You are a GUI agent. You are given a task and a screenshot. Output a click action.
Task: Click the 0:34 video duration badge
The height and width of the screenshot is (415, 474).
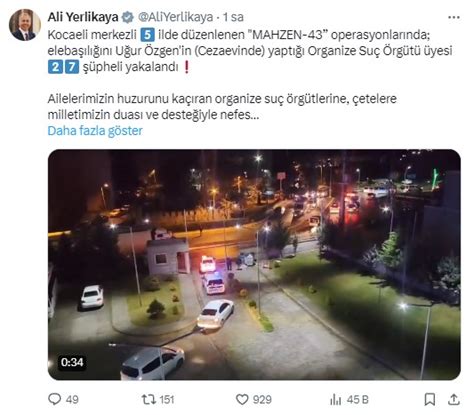coord(72,362)
